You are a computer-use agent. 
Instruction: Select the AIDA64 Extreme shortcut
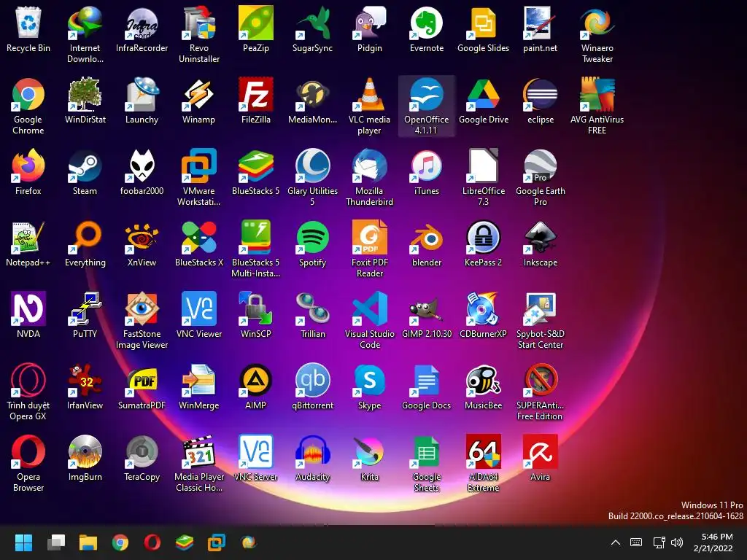click(484, 452)
